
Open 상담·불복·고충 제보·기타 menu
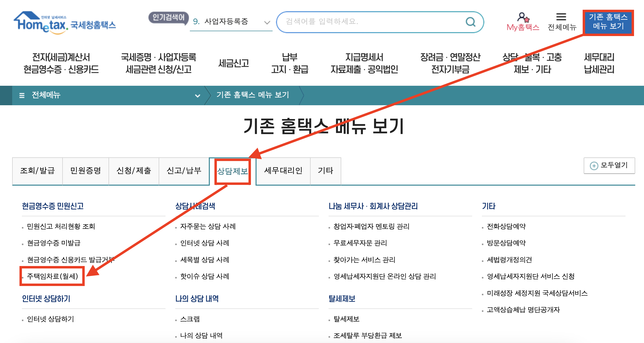(x=532, y=63)
